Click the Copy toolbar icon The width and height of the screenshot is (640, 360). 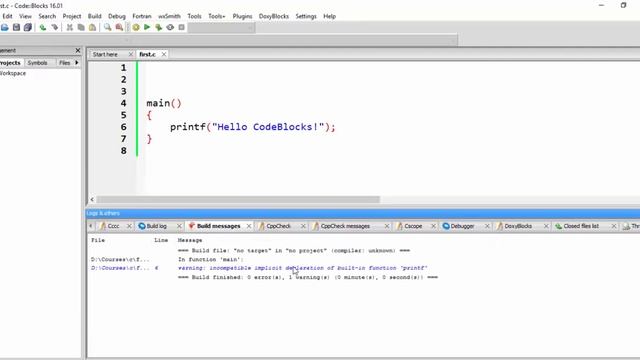point(81,27)
